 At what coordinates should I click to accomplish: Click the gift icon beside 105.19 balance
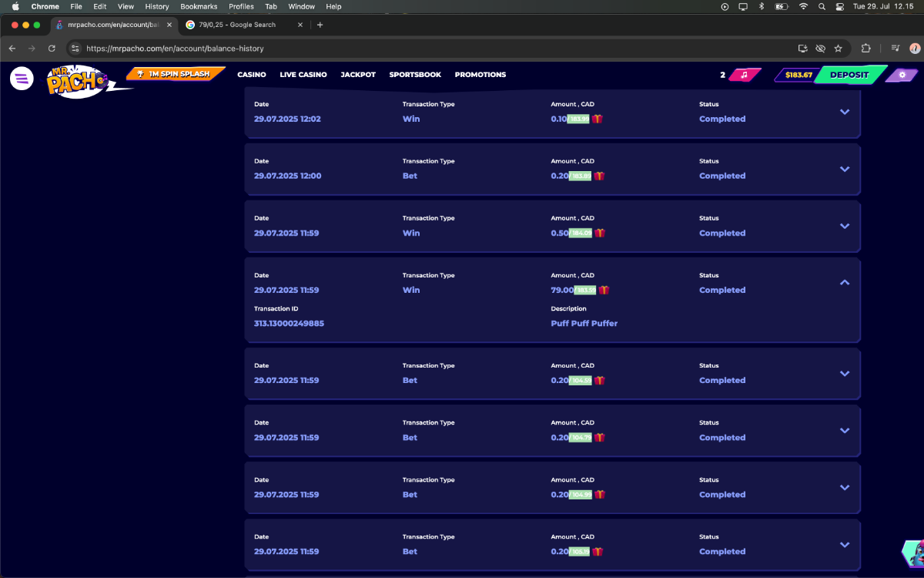[598, 551]
